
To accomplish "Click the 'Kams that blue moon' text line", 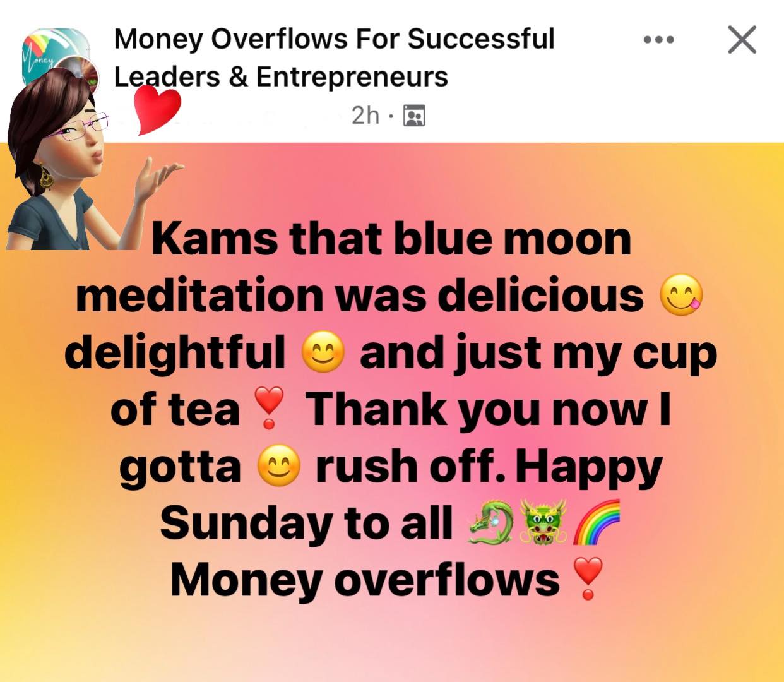I will point(391,239).
